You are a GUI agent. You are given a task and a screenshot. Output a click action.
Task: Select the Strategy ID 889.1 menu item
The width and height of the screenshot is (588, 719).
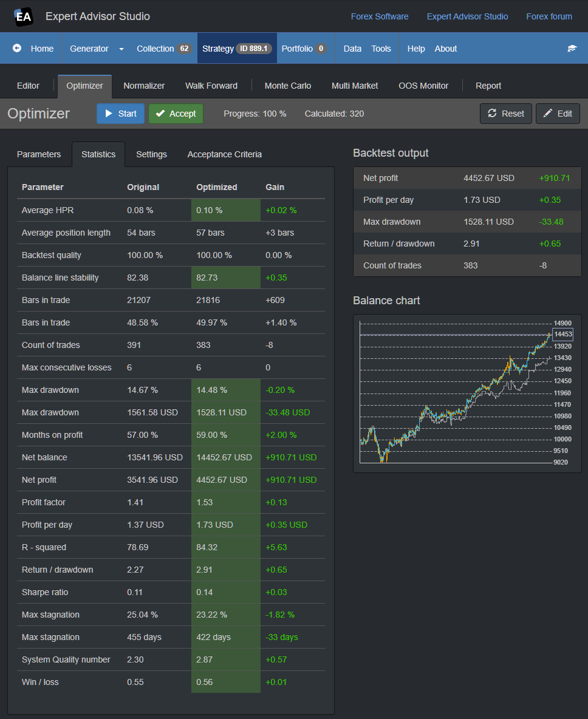[237, 48]
